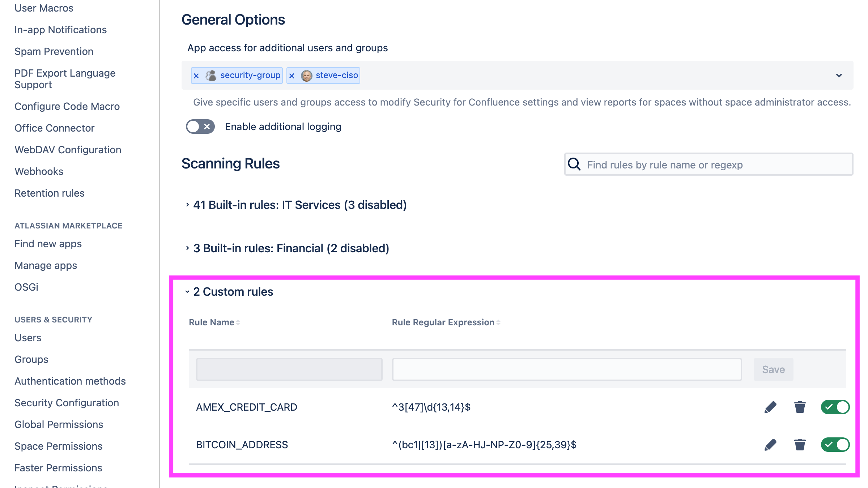Open Manage apps in the sidebar
868x488 pixels.
46,265
